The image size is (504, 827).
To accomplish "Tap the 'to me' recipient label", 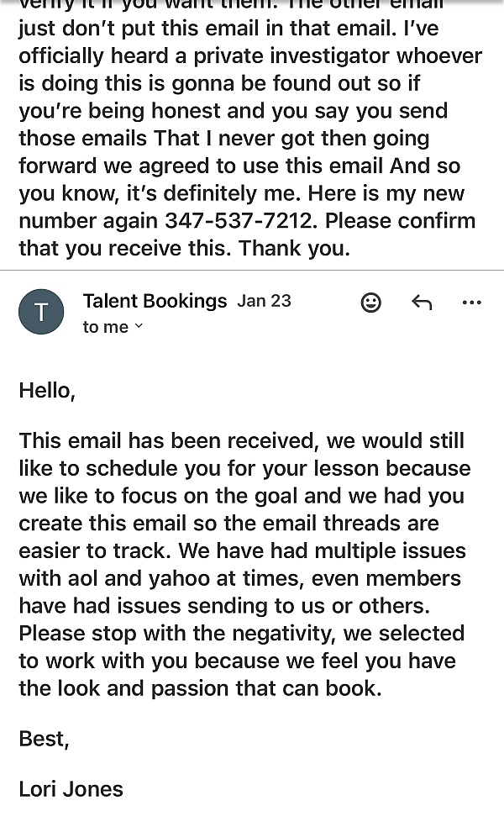I will click(x=106, y=327).
